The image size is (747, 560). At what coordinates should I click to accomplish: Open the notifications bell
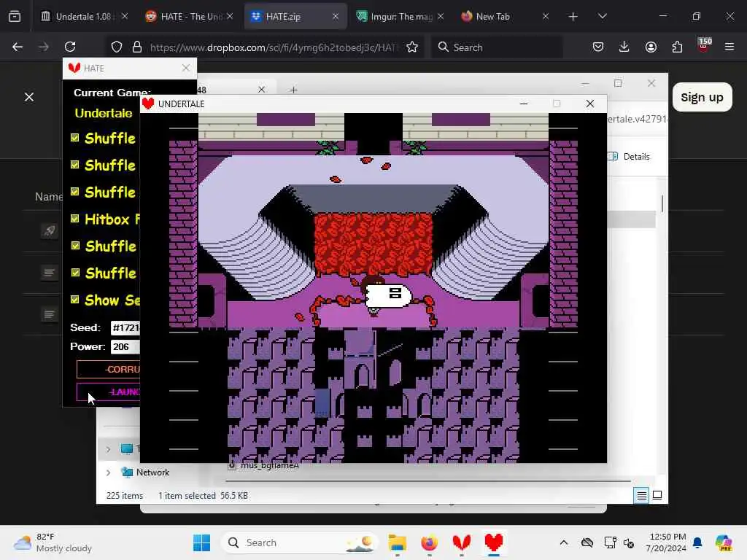[x=697, y=542]
